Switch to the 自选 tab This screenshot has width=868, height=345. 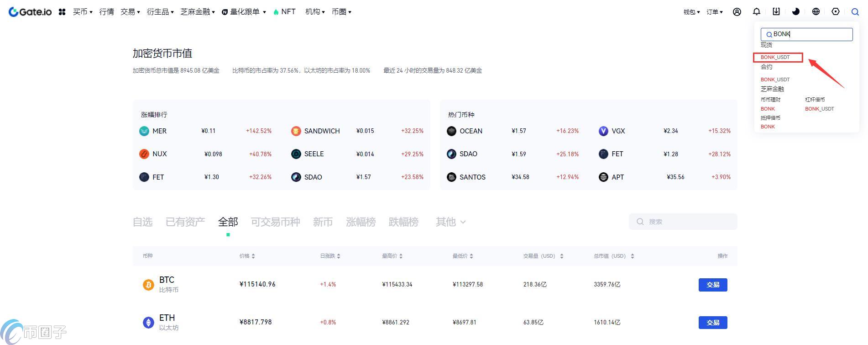point(142,222)
